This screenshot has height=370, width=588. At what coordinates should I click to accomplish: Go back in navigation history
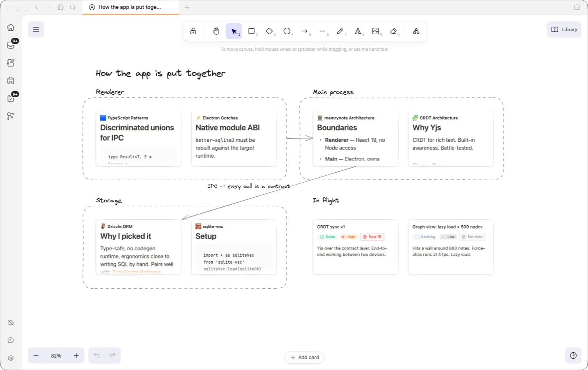37,7
